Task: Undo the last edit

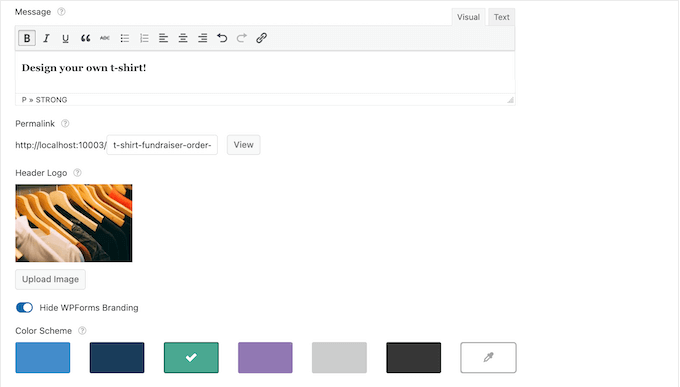Action: pyautogui.click(x=222, y=38)
